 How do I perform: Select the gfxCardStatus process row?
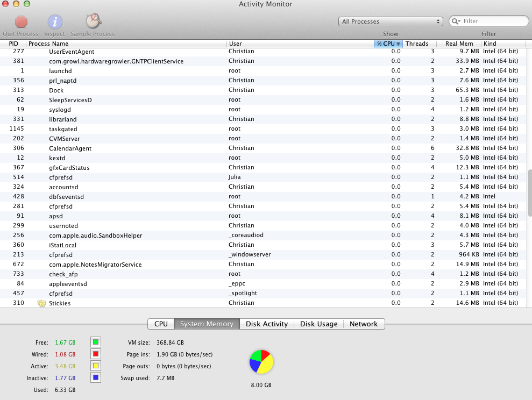pyautogui.click(x=263, y=167)
